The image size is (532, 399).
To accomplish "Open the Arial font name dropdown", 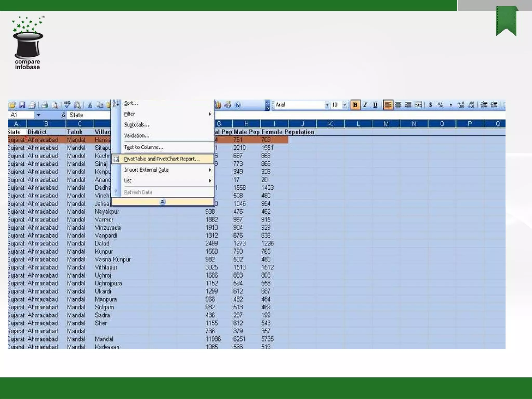I will tap(327, 105).
